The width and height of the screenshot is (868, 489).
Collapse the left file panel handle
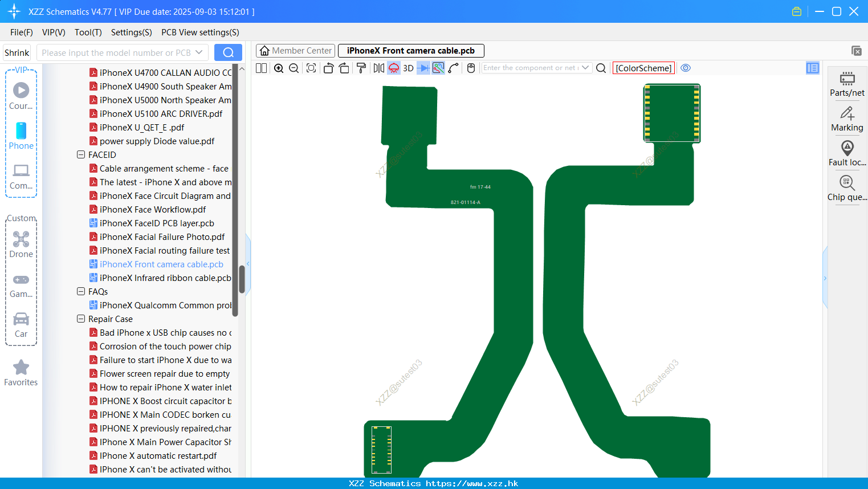click(248, 263)
